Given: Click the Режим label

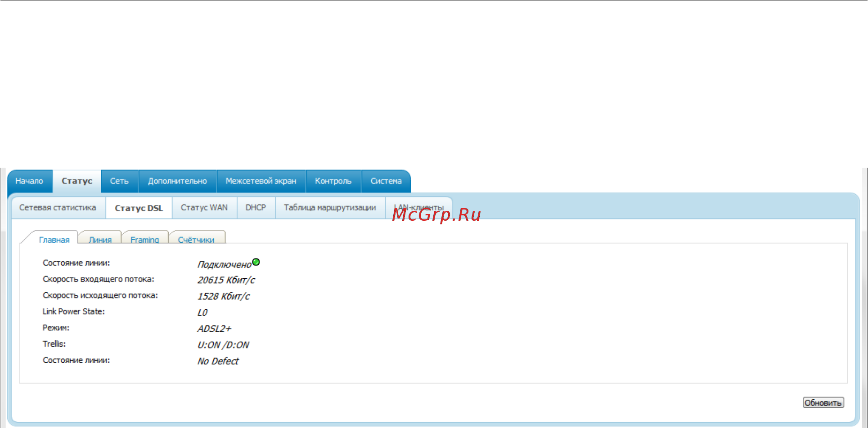Looking at the screenshot, I should pos(56,328).
